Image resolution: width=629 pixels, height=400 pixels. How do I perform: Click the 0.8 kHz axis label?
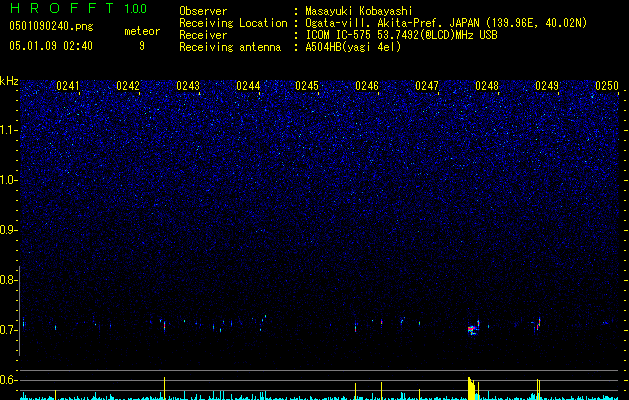[x=7, y=280]
